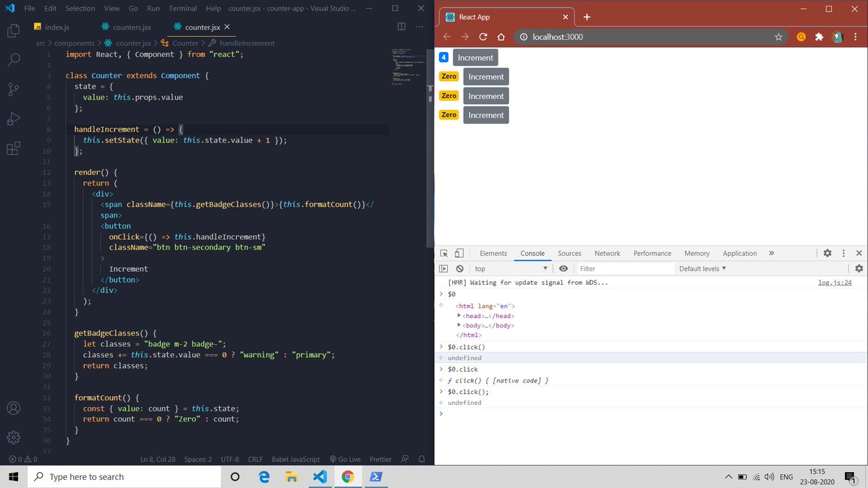868x488 pixels.
Task: Click Increment button beside the 4 badge
Action: click(x=475, y=58)
